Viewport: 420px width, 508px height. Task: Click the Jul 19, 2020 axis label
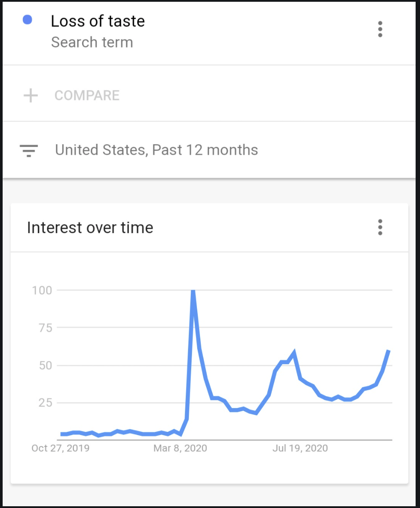[x=300, y=448]
